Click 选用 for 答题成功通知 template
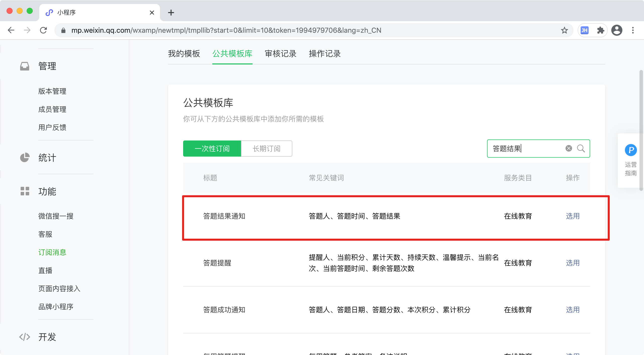The width and height of the screenshot is (644, 355). click(x=573, y=310)
